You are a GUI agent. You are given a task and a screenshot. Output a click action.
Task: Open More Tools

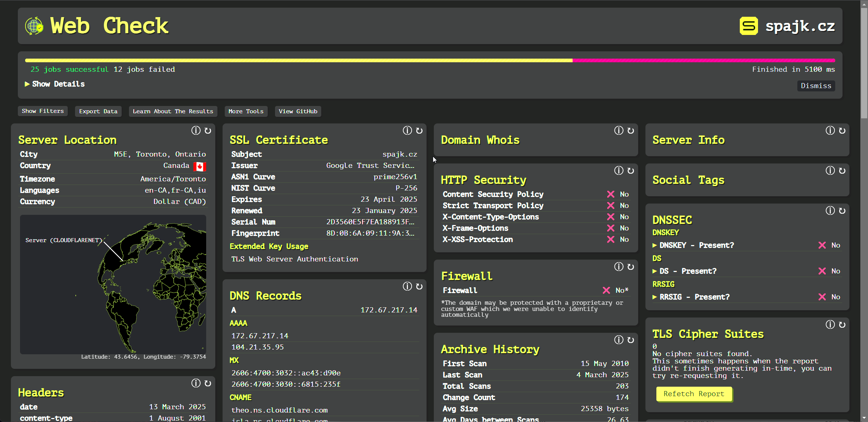coord(246,111)
